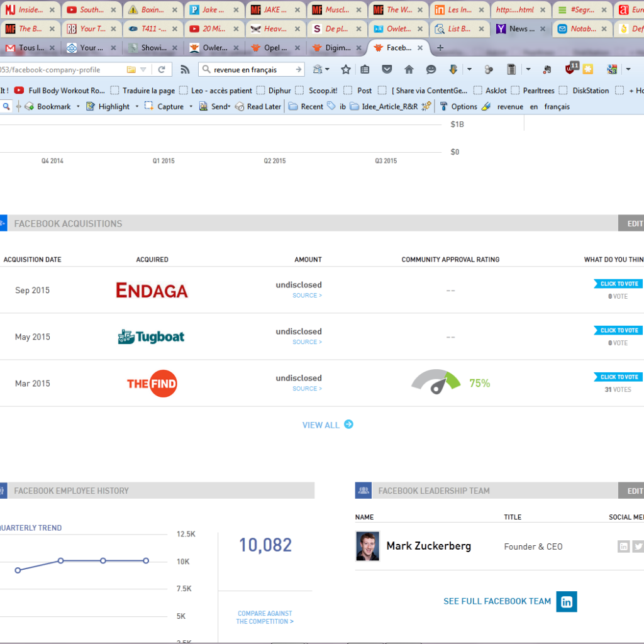Reload the page with the refresh icon
Screen dimensions: 644x644
(162, 69)
